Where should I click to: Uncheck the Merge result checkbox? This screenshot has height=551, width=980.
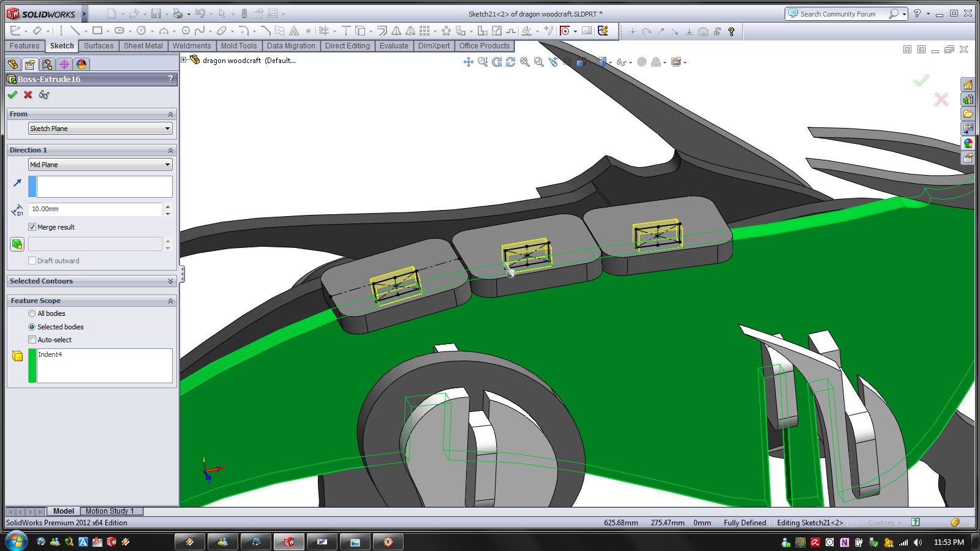point(32,227)
